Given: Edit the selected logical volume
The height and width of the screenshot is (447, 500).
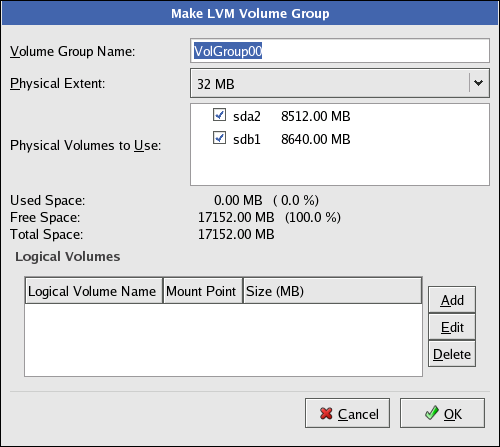Looking at the screenshot, I should (x=452, y=327).
